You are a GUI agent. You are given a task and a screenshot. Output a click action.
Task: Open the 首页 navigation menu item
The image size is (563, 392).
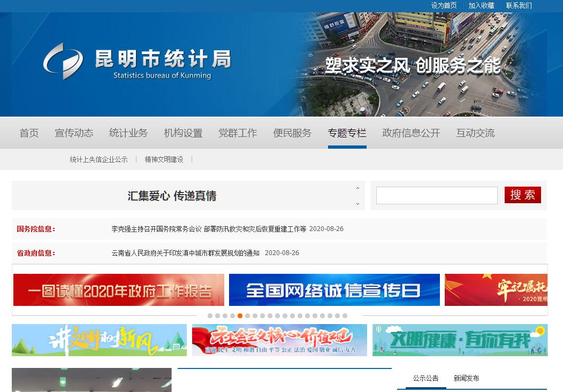(29, 133)
